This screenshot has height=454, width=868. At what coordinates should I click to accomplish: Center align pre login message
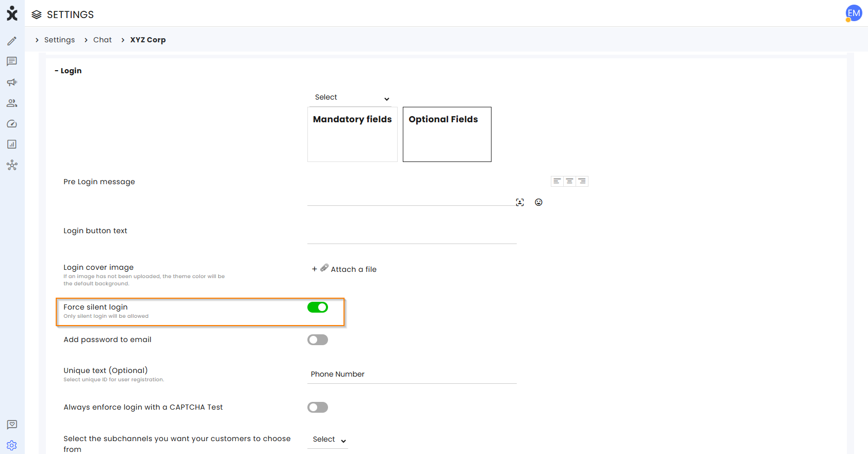click(569, 181)
